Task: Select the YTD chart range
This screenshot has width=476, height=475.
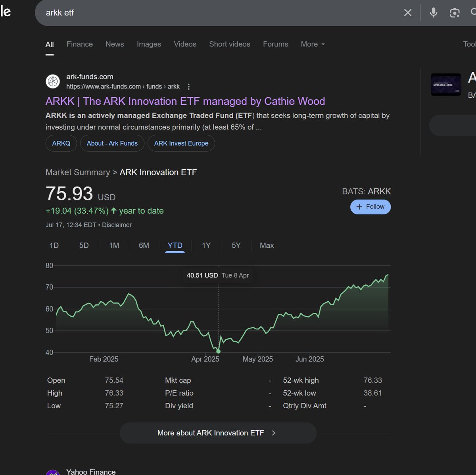Action: pos(175,246)
